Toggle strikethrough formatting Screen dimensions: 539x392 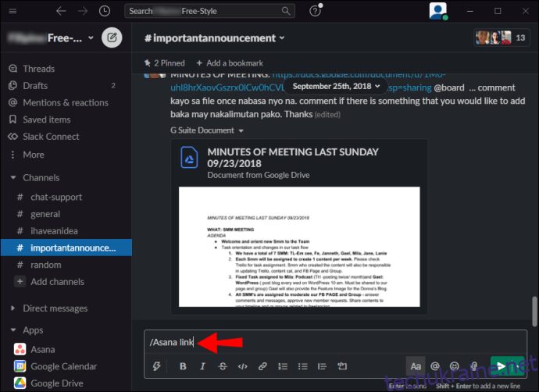coord(223,366)
